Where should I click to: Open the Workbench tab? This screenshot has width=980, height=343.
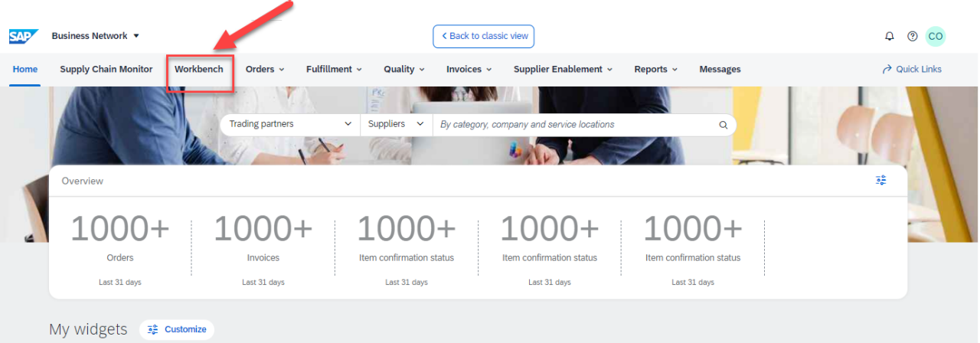199,69
